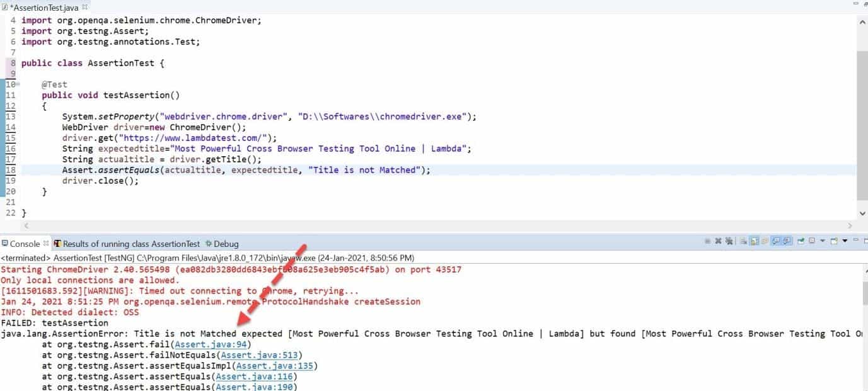Click the Assert.assertEquals code line

click(x=246, y=170)
